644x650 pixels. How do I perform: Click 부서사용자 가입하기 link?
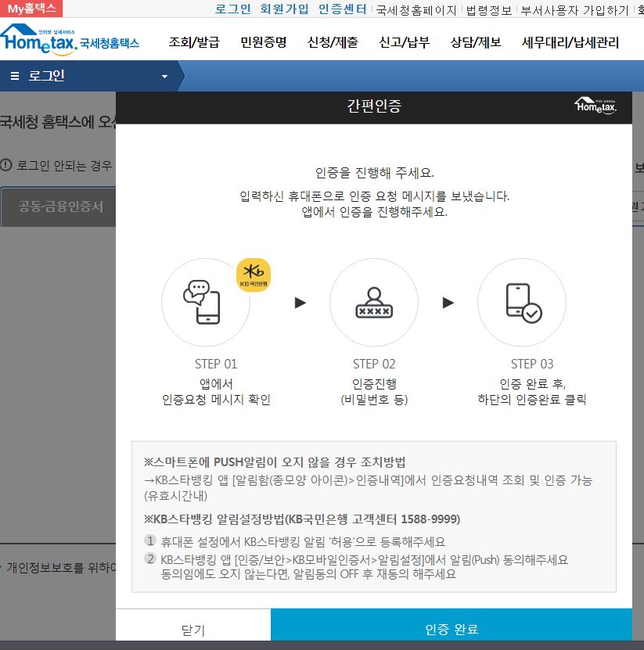[x=574, y=10]
